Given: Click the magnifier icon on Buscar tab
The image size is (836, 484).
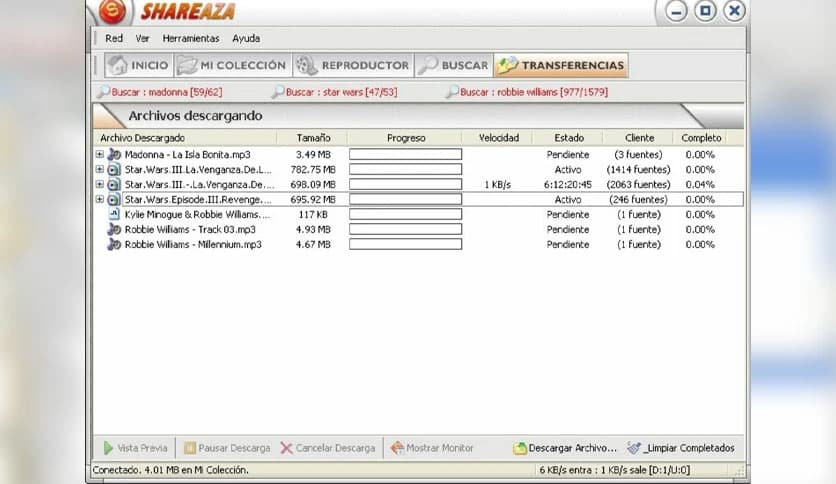Looking at the screenshot, I should click(427, 65).
